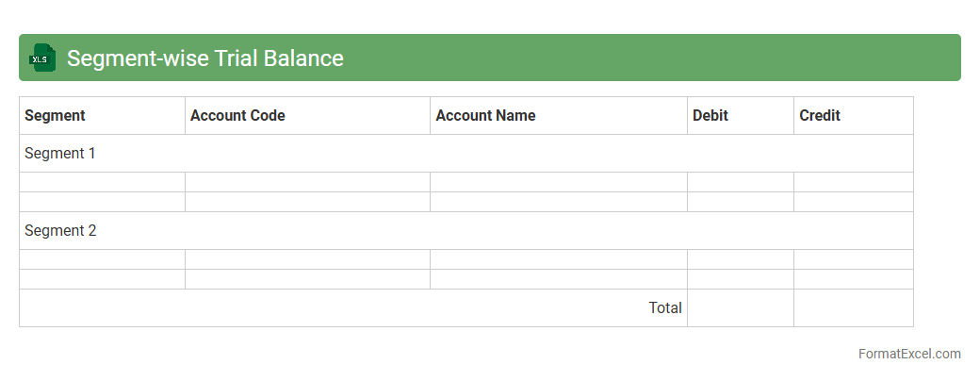
Task: Click first empty Debit cell under Segment 1
Action: point(741,182)
